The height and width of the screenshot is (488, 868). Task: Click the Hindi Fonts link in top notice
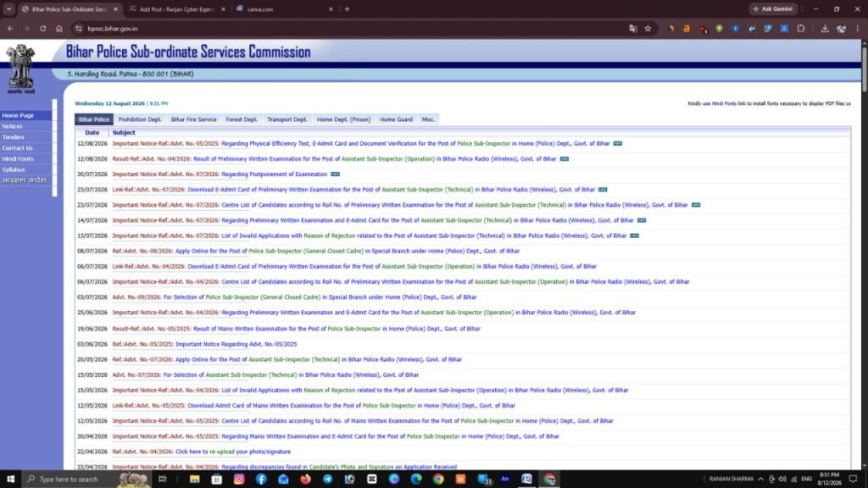coord(724,103)
